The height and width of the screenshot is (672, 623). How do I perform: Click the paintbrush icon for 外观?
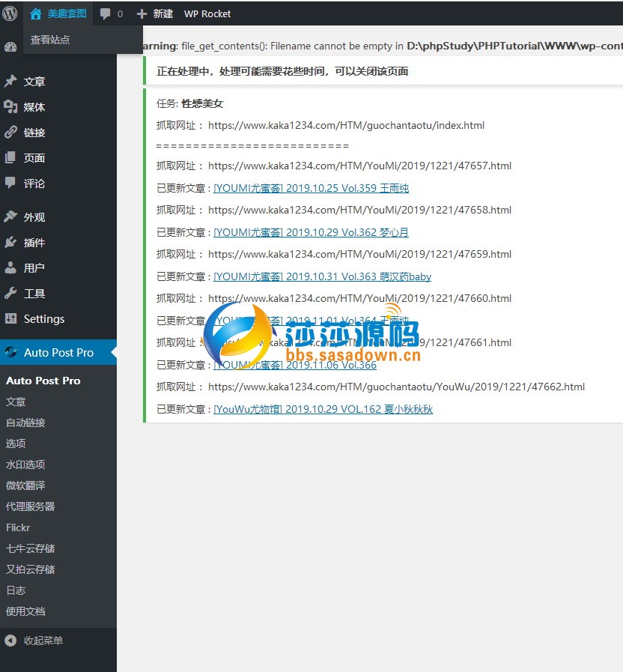[x=10, y=217]
